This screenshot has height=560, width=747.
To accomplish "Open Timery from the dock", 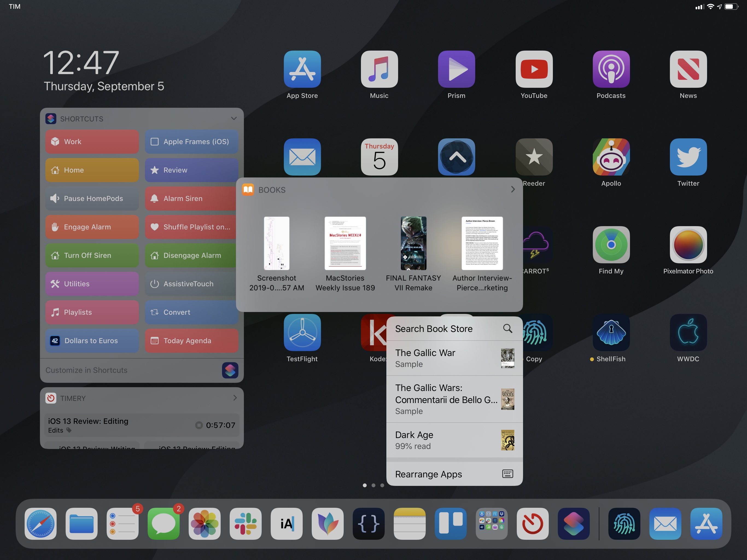I will (533, 524).
